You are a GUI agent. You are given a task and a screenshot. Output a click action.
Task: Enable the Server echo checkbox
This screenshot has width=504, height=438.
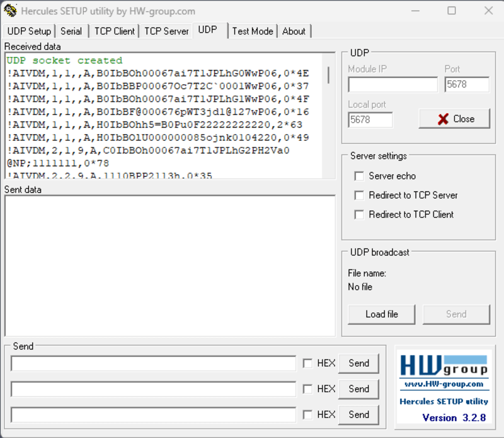point(359,176)
